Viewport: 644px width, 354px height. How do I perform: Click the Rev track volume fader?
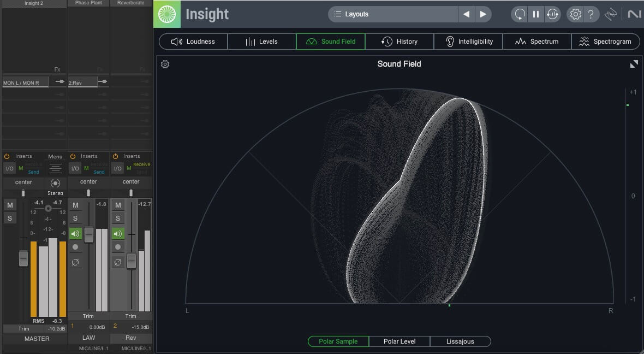(131, 261)
